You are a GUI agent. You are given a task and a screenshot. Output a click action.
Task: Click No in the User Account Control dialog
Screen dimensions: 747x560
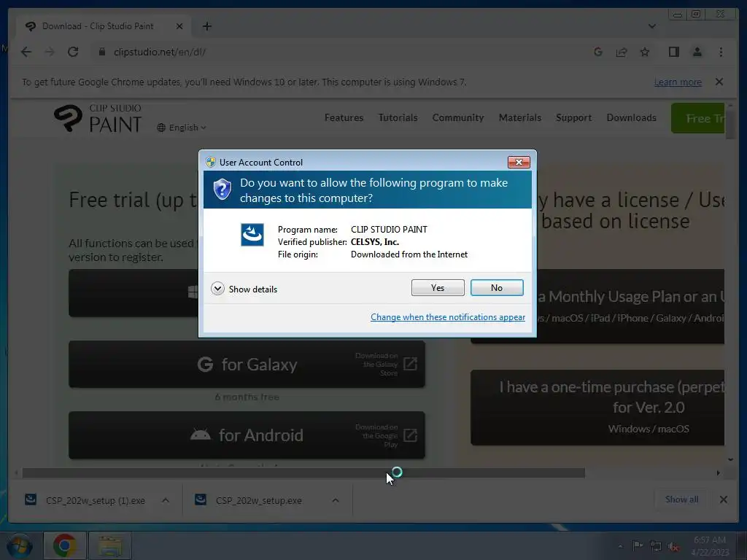(496, 287)
